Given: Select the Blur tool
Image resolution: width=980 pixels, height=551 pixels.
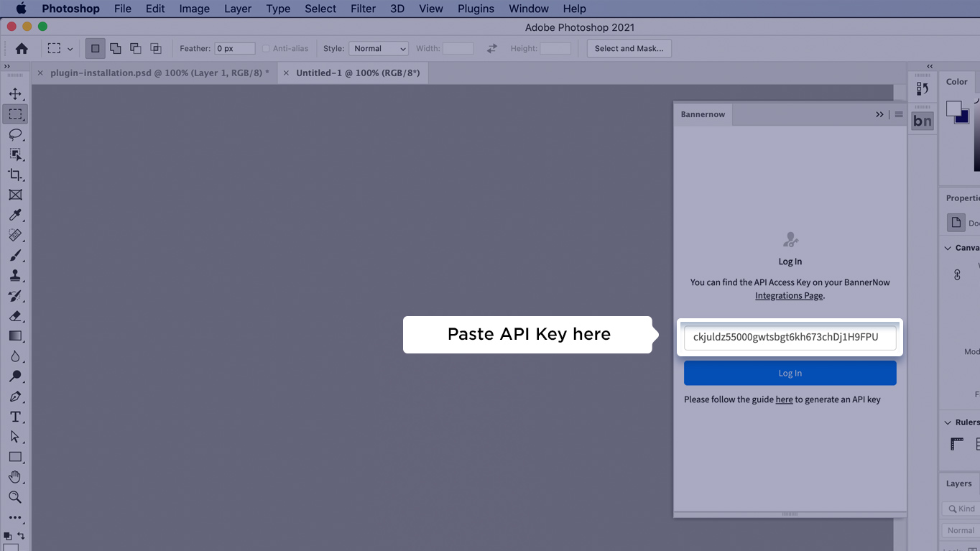Looking at the screenshot, I should 15,356.
